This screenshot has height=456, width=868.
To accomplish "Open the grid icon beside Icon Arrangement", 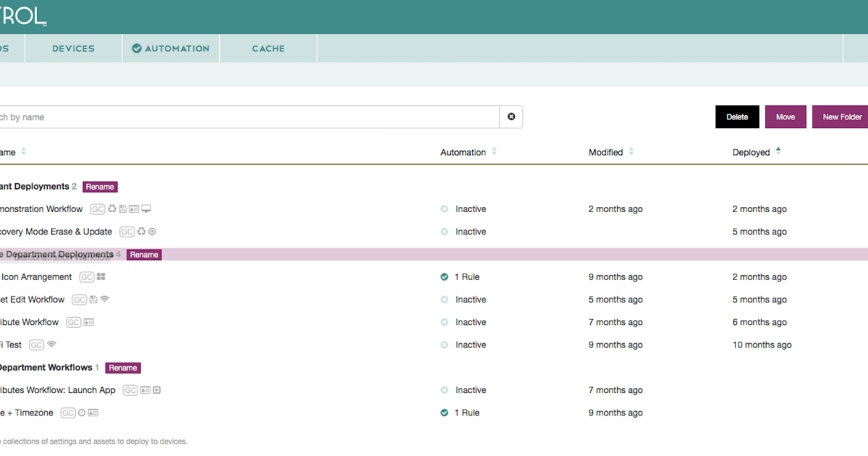I will 101,277.
